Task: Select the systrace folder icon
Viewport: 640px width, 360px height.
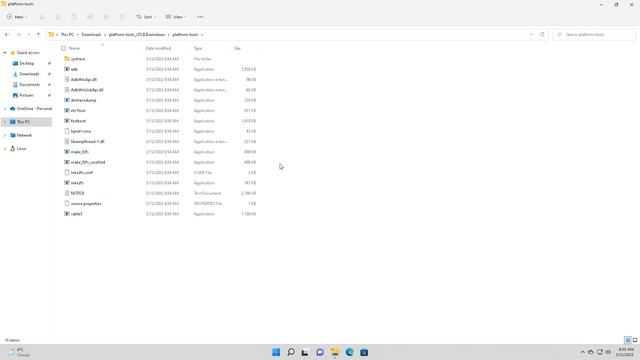Action: coord(67,59)
